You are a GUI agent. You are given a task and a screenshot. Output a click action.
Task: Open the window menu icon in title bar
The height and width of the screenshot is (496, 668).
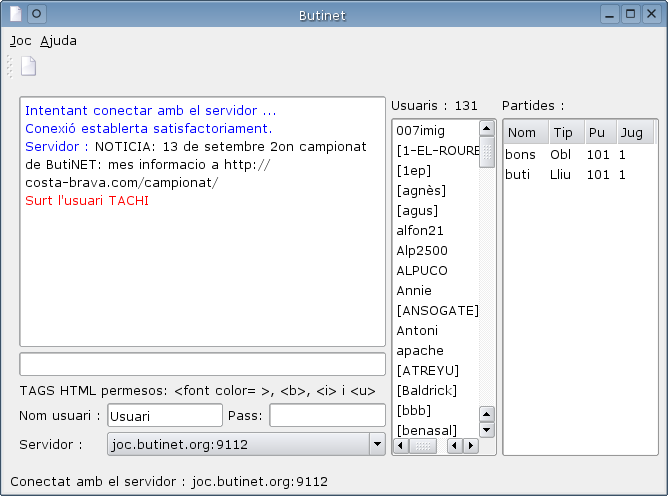pyautogui.click(x=16, y=14)
